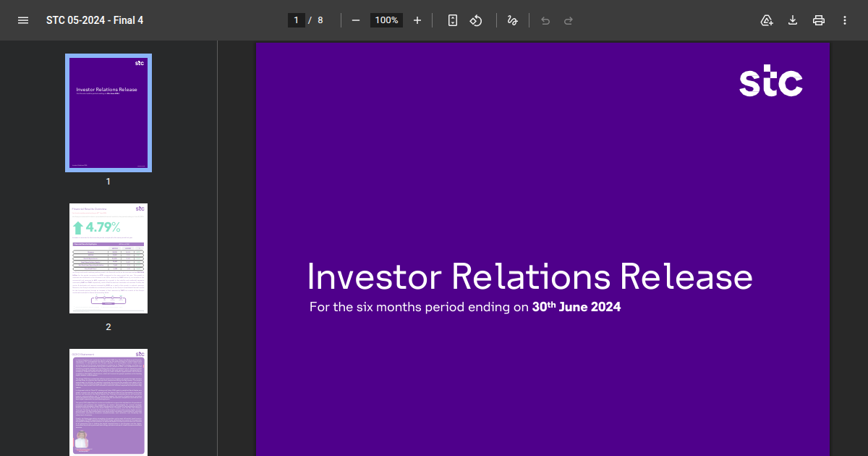Toggle the sidebar with the hamburger menu
Image resolution: width=868 pixels, height=456 pixels.
[23, 20]
